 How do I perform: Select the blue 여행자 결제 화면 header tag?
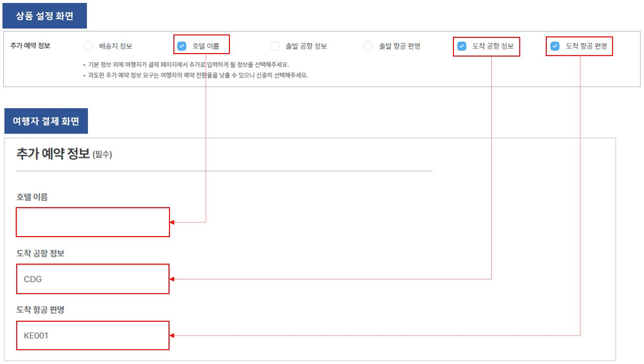click(x=46, y=121)
